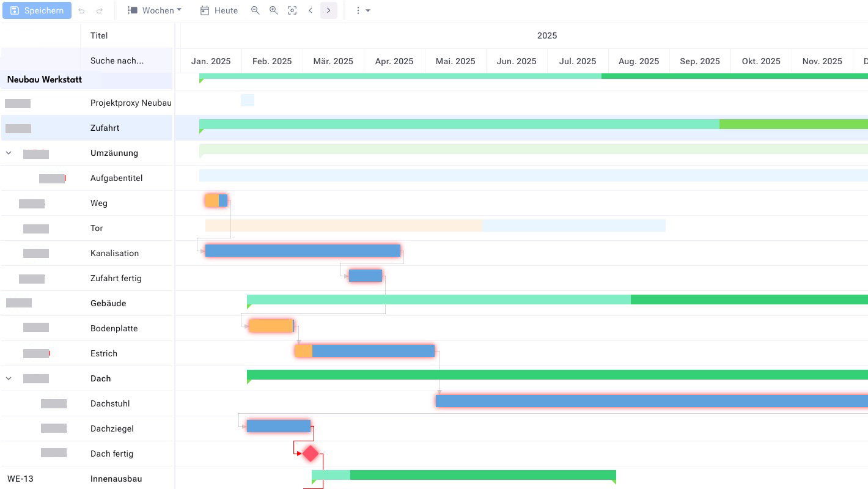Open the Wochen timescale dropdown
868x489 pixels.
(x=155, y=10)
